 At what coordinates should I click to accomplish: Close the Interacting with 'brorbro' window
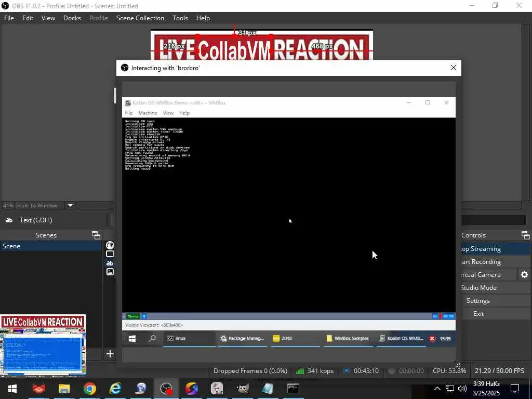point(453,68)
